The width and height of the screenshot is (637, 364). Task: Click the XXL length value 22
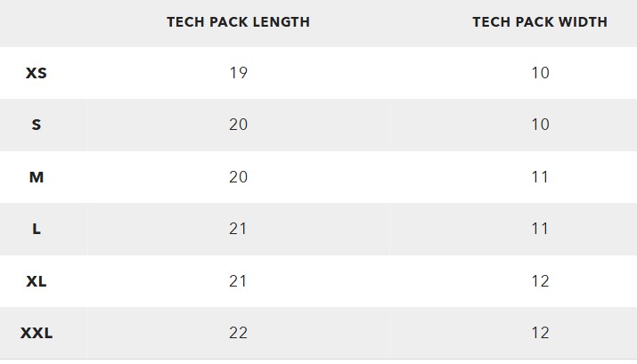click(239, 333)
